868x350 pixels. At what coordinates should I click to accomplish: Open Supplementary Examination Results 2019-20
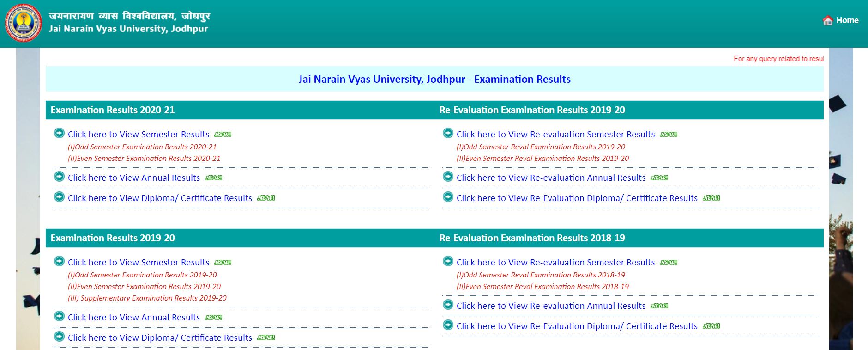click(147, 298)
